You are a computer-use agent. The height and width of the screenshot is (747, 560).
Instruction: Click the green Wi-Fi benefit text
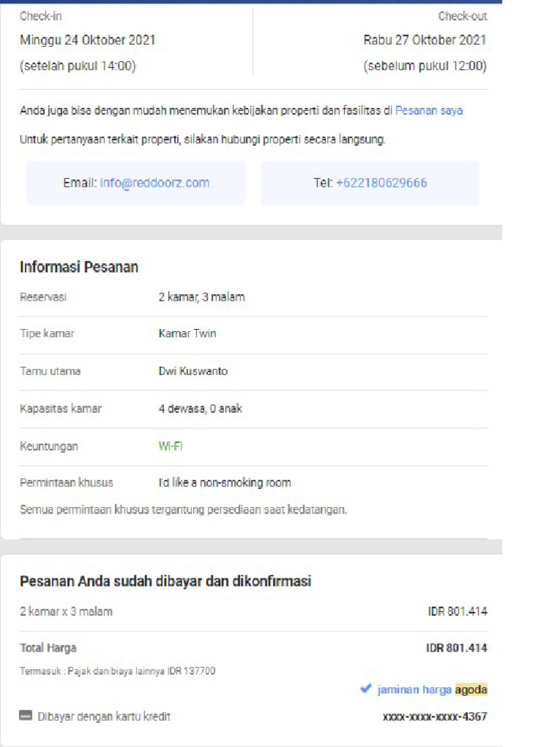tap(171, 446)
